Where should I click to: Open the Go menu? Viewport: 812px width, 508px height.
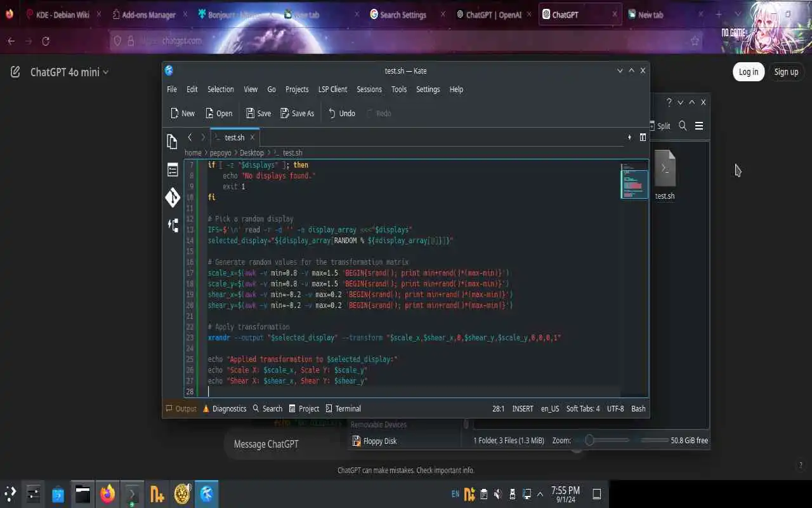272,90
